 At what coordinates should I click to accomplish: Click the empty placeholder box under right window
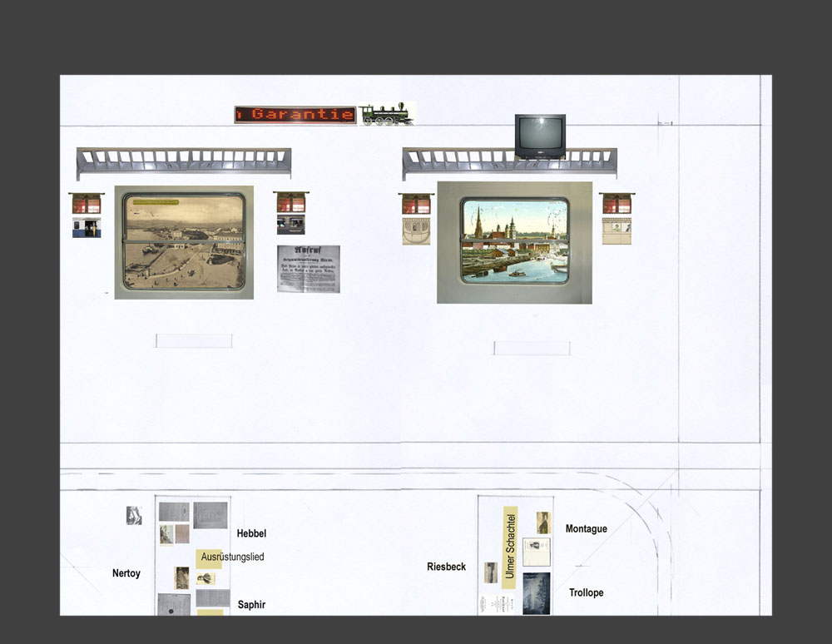(532, 348)
